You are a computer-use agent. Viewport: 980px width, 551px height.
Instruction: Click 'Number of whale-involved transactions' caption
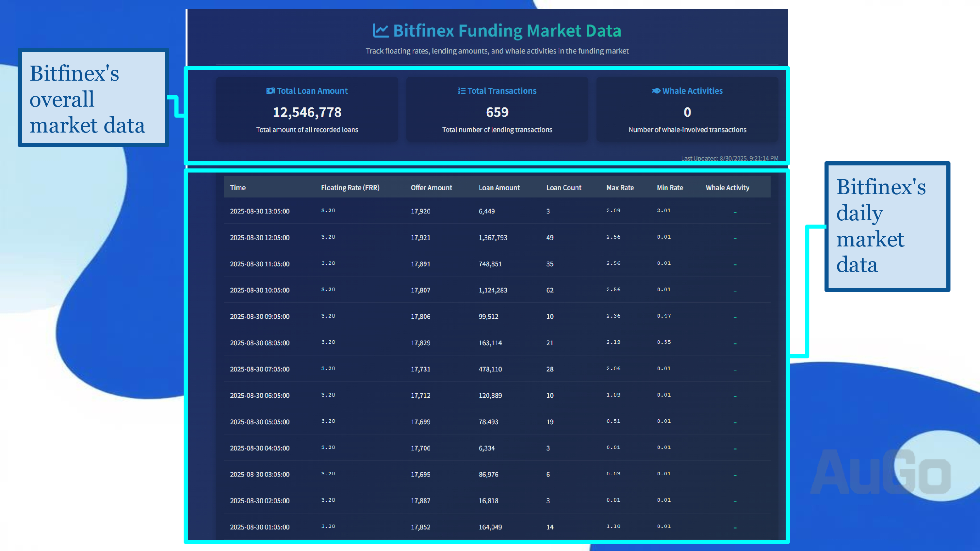(x=687, y=130)
